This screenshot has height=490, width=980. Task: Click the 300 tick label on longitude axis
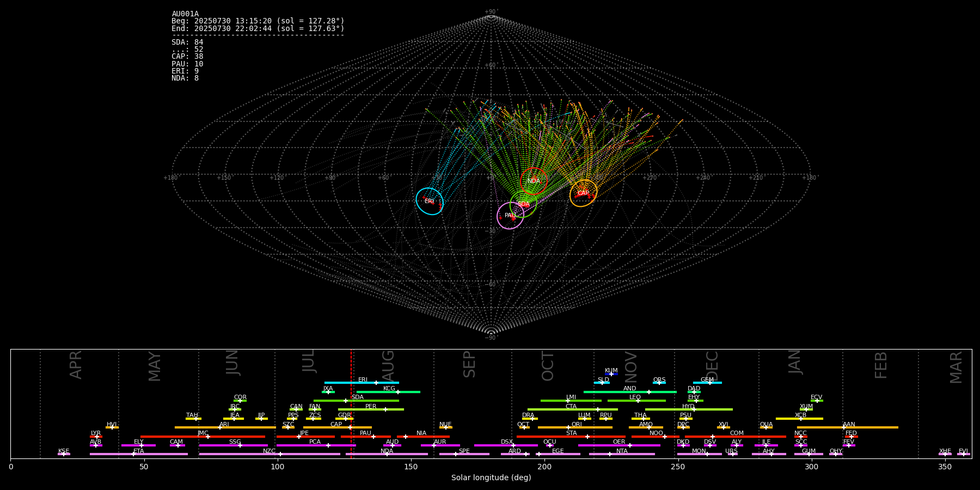(811, 467)
